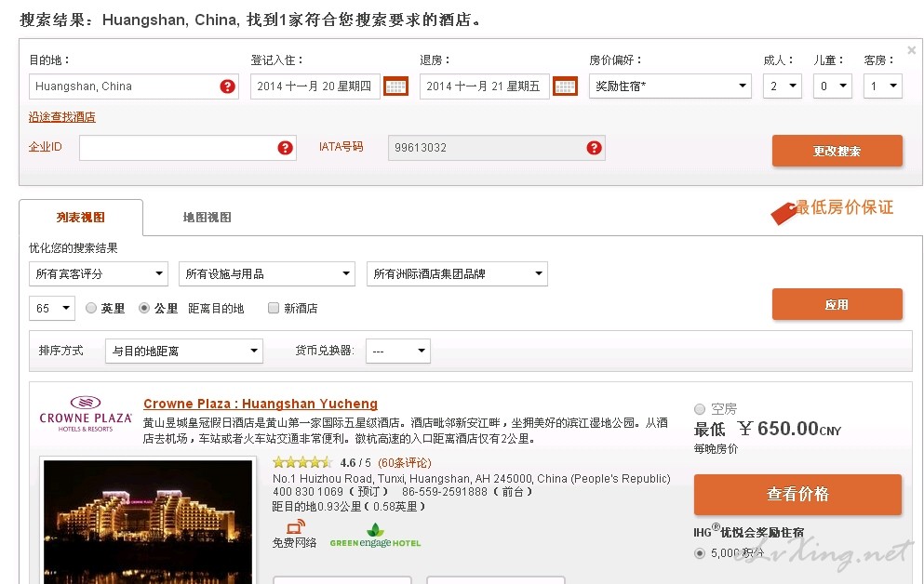The height and width of the screenshot is (584, 924).
Task: Switch to the 地图视图 tab
Action: pyautogui.click(x=207, y=218)
